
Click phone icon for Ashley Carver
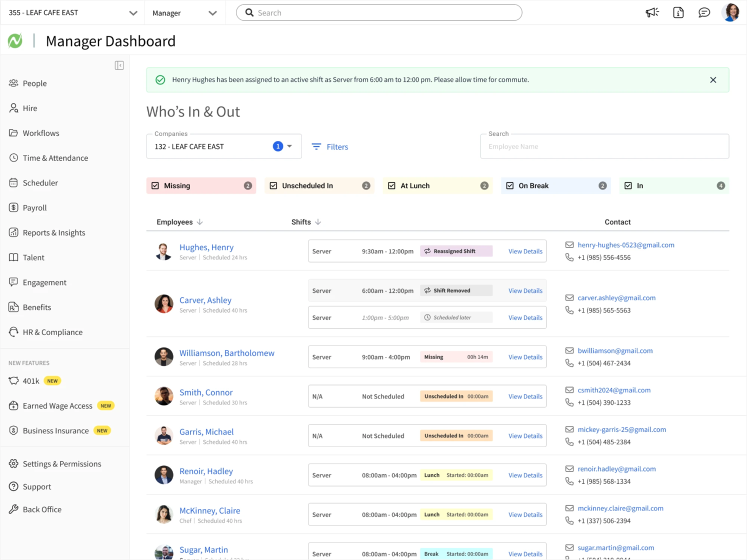569,310
